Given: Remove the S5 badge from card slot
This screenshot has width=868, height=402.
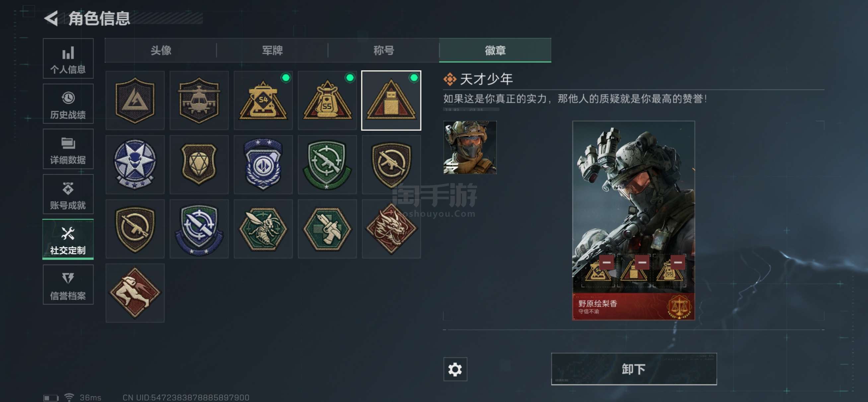Looking at the screenshot, I should click(678, 262).
